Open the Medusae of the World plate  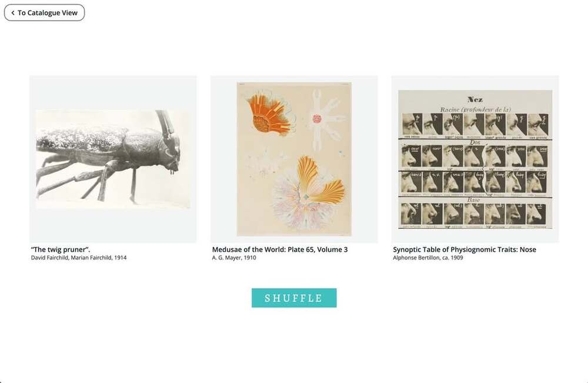[x=294, y=159]
